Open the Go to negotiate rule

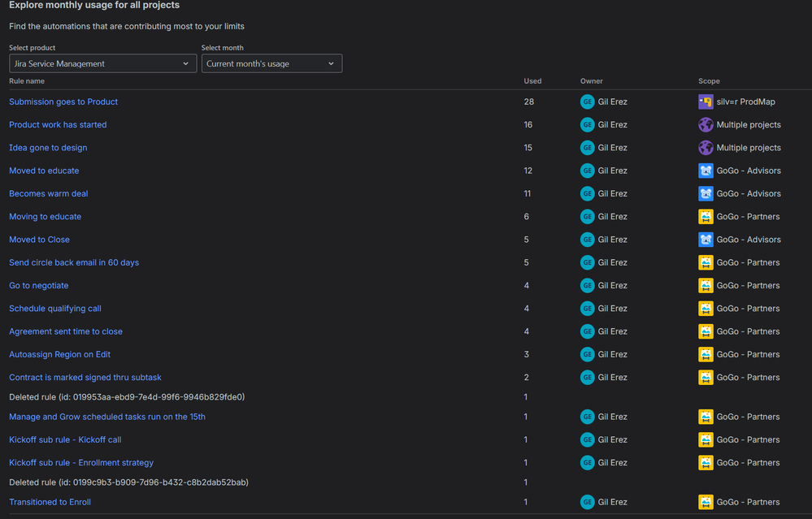pyautogui.click(x=39, y=286)
